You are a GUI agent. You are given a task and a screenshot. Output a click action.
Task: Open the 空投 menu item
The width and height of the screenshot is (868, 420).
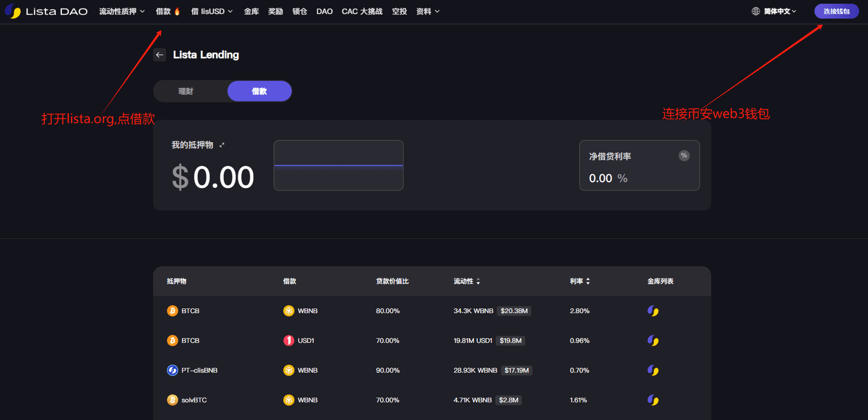click(x=399, y=11)
